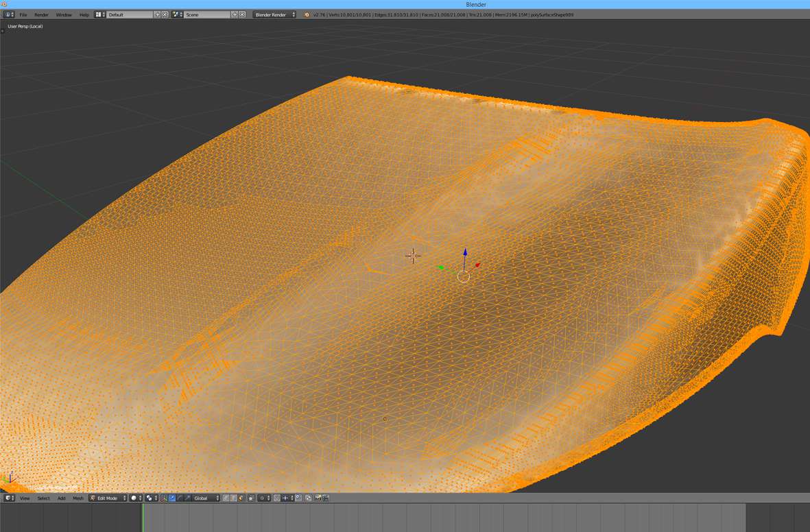This screenshot has height=532, width=810.
Task: Click the OpenGL render animation icon
Action: tap(326, 498)
